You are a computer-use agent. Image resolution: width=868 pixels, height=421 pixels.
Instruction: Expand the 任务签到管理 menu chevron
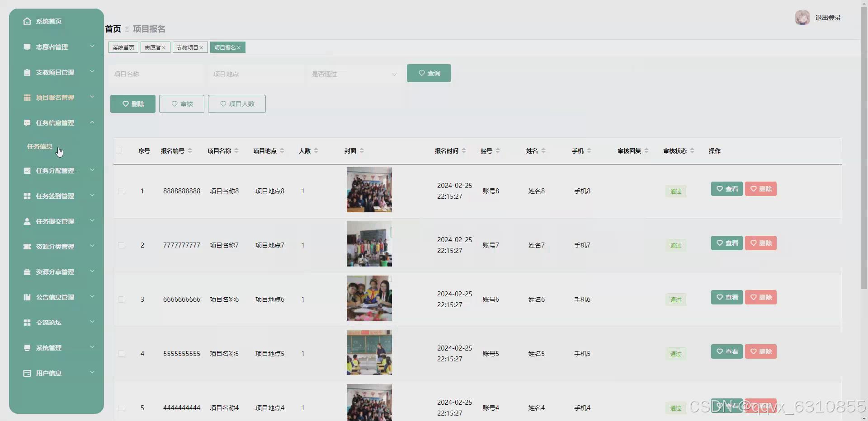(92, 195)
